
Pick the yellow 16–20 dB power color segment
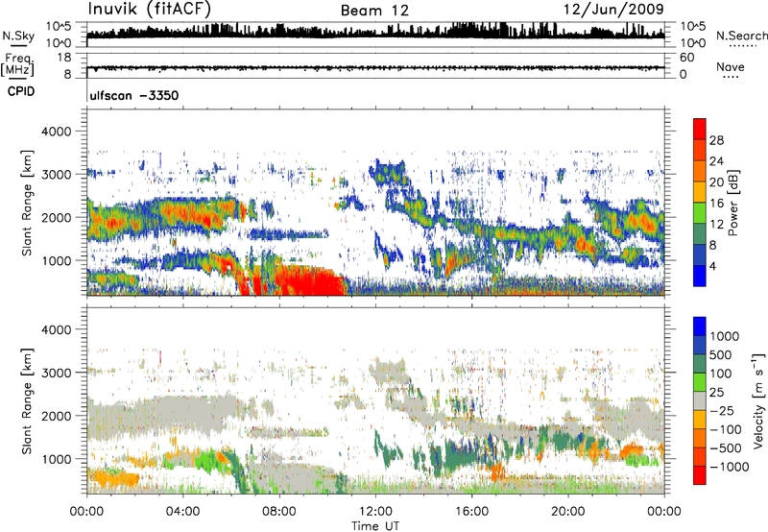click(700, 192)
